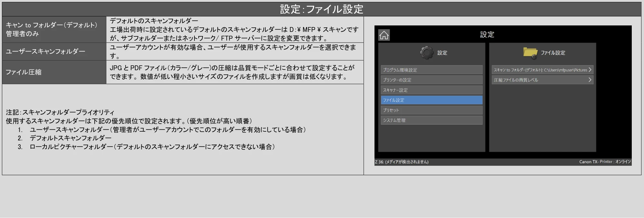The image size is (644, 218).
Task: Open スキャン to フォルダー default path row
Action: [542, 70]
